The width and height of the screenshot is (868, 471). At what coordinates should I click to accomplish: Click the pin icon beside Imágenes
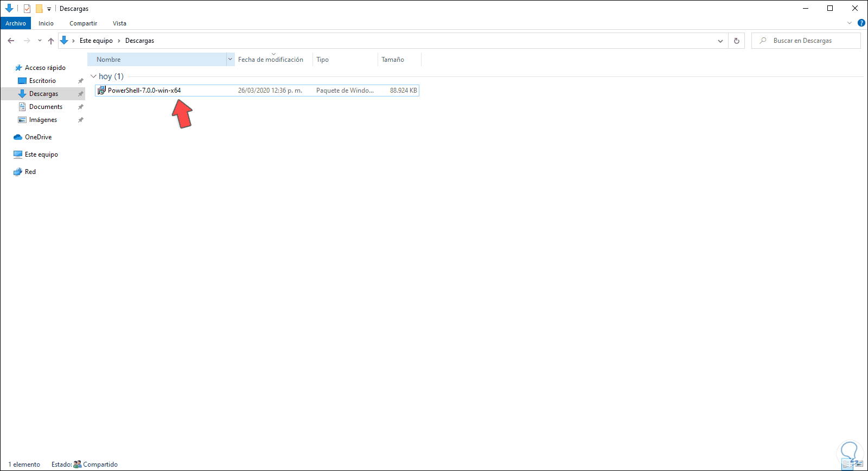(x=81, y=120)
